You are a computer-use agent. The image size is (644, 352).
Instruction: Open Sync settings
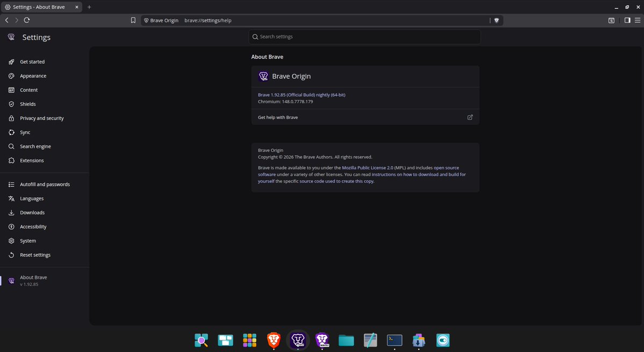tap(25, 132)
